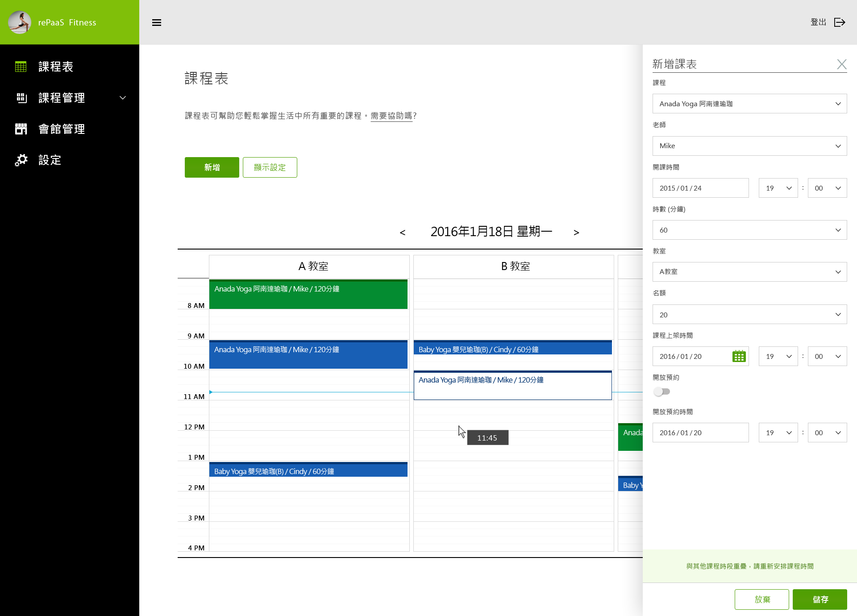Image resolution: width=857 pixels, height=616 pixels.
Task: Click the logout arrow icon
Action: (840, 22)
